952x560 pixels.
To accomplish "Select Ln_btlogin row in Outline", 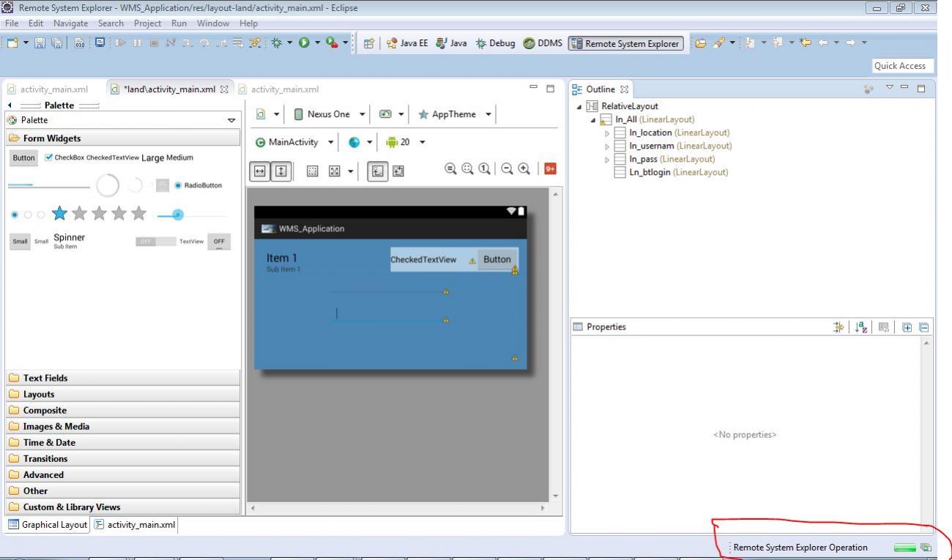I will tap(671, 172).
